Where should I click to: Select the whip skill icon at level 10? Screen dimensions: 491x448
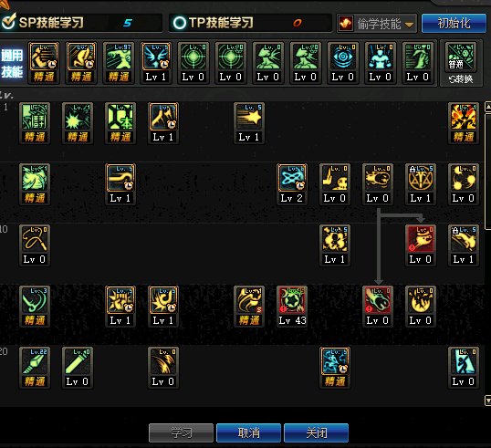point(35,239)
